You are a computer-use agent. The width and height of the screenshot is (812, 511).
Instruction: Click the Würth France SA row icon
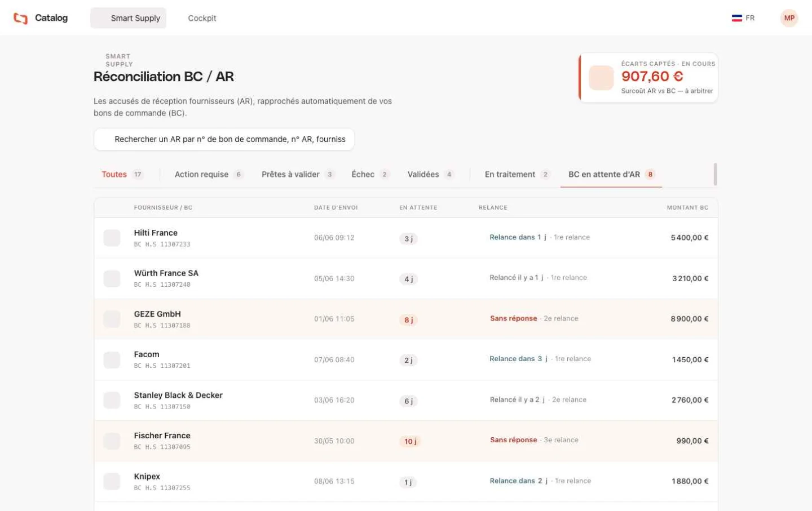(x=112, y=278)
